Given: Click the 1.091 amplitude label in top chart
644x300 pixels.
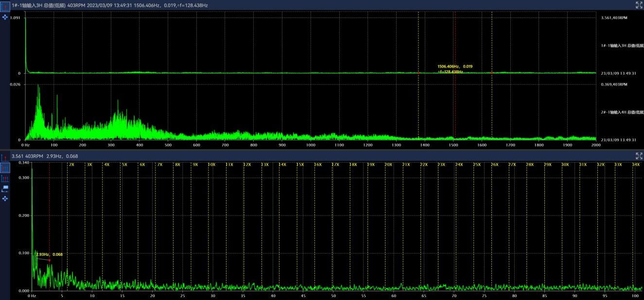Looking at the screenshot, I should click(x=16, y=18).
